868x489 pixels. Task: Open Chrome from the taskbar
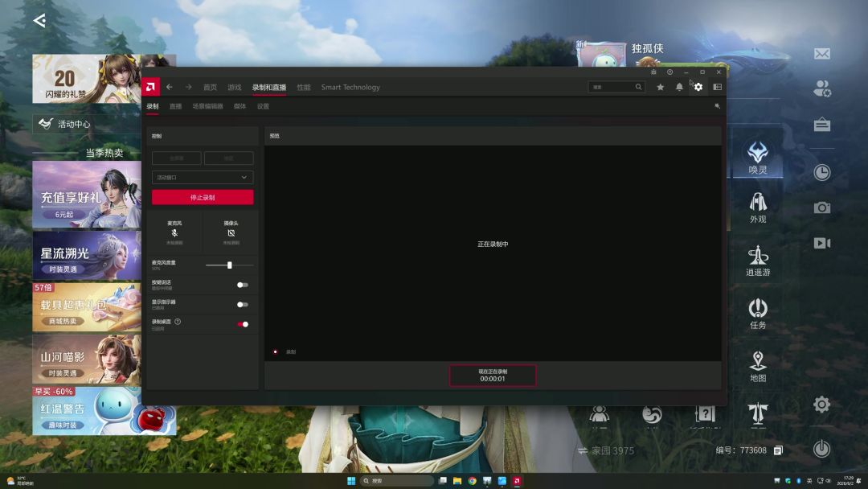pos(473,481)
